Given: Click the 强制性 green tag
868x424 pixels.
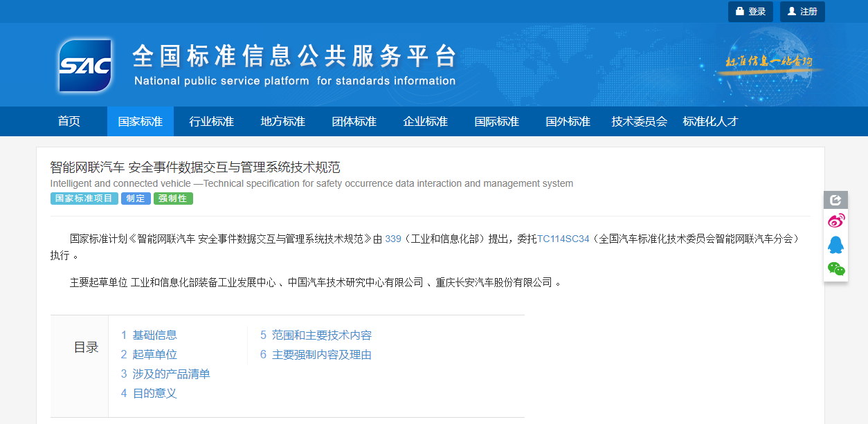Looking at the screenshot, I should [x=173, y=199].
